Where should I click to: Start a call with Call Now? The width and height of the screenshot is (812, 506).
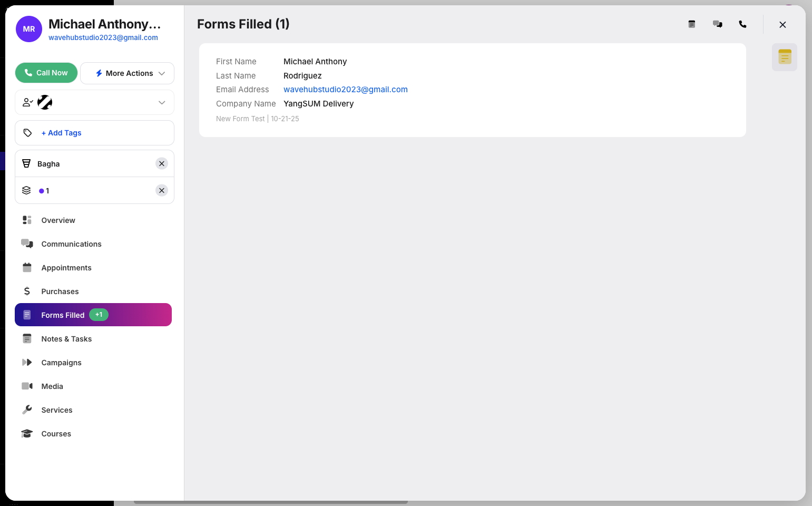pos(46,73)
